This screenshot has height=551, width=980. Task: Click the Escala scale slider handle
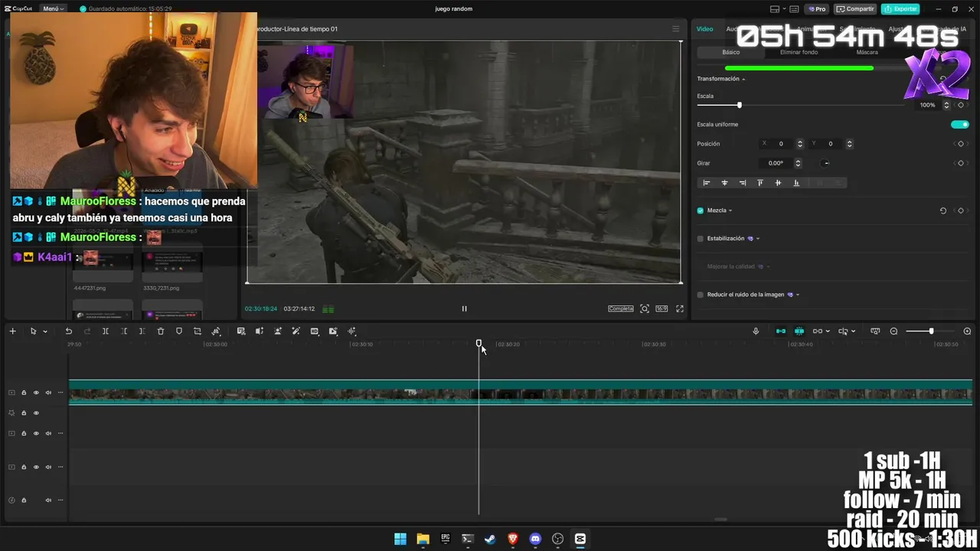coord(739,105)
